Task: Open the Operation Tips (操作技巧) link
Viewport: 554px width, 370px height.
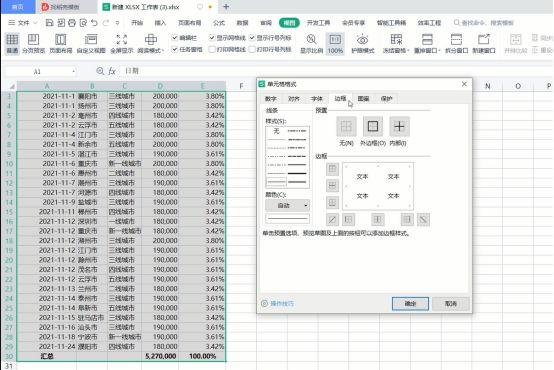Action: pyautogui.click(x=278, y=304)
